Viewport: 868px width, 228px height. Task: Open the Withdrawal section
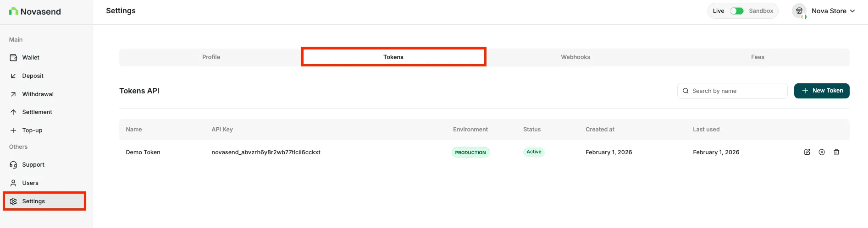[38, 94]
